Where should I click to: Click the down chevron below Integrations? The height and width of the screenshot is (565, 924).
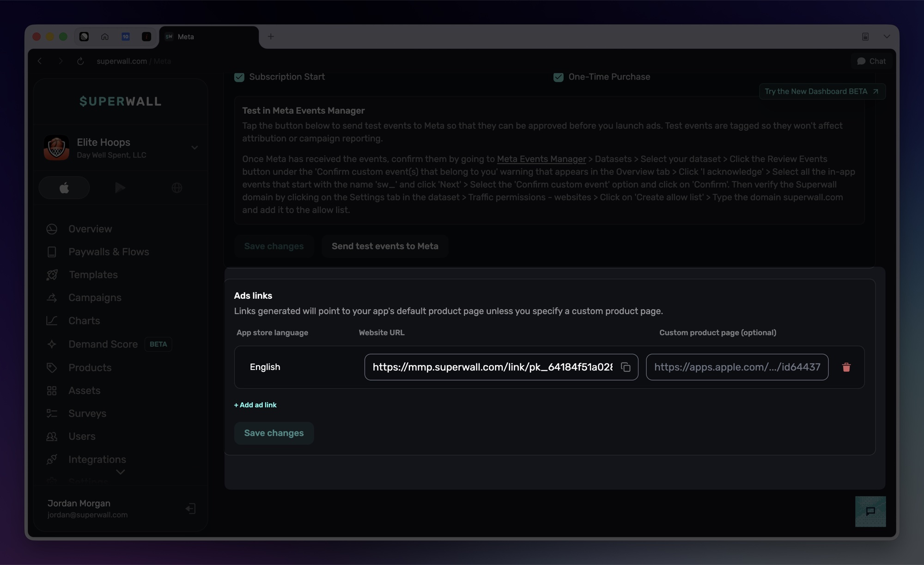tap(121, 472)
